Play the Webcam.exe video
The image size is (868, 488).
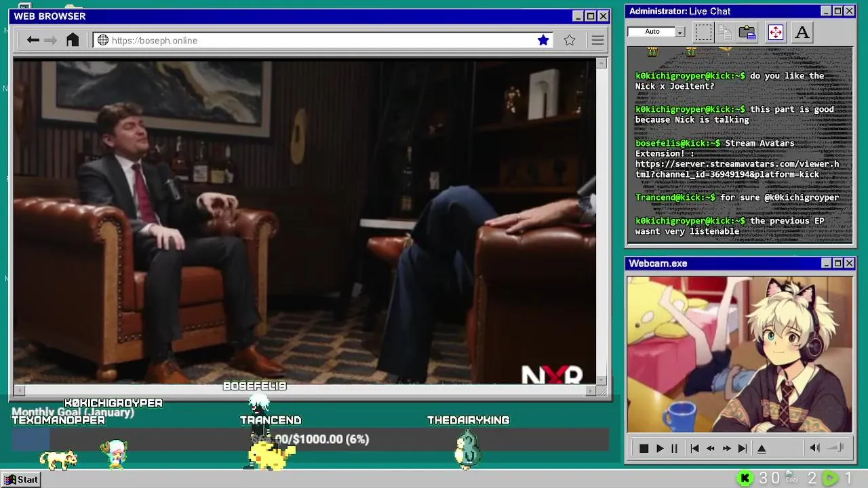point(659,448)
